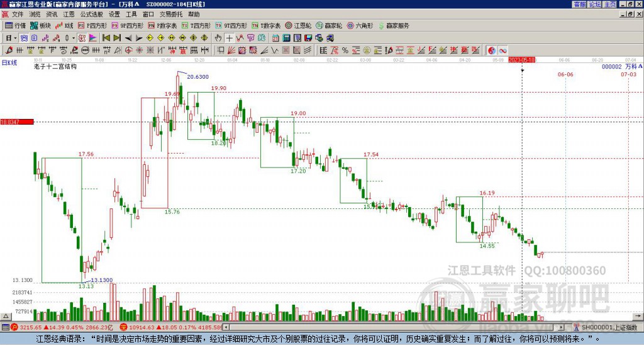Click the 客服 customer service link
Screen dimensions: 644x345
click(580, 4)
